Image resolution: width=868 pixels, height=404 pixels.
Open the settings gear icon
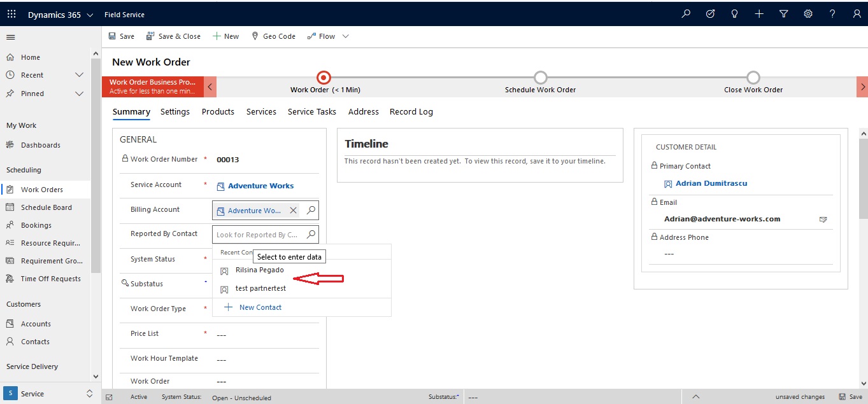pos(808,14)
